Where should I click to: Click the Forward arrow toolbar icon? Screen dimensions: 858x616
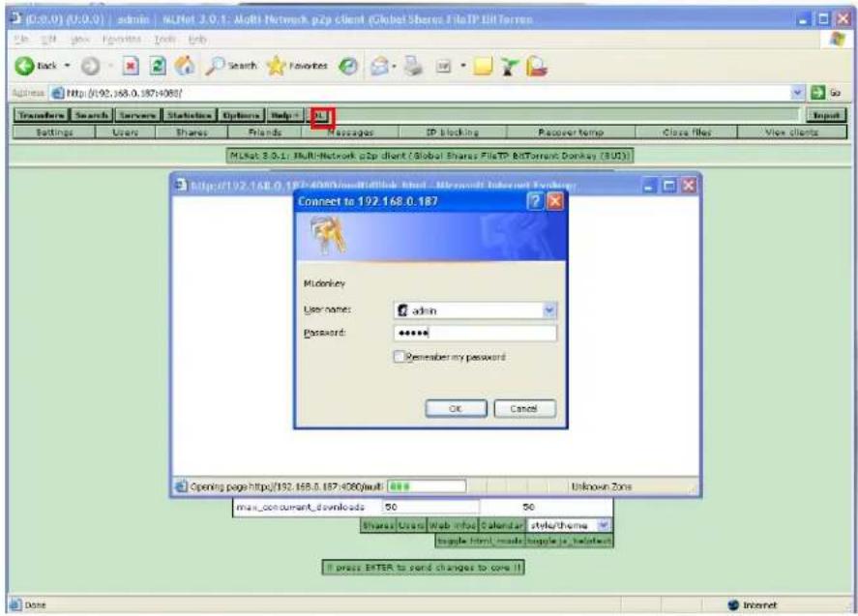coord(90,66)
